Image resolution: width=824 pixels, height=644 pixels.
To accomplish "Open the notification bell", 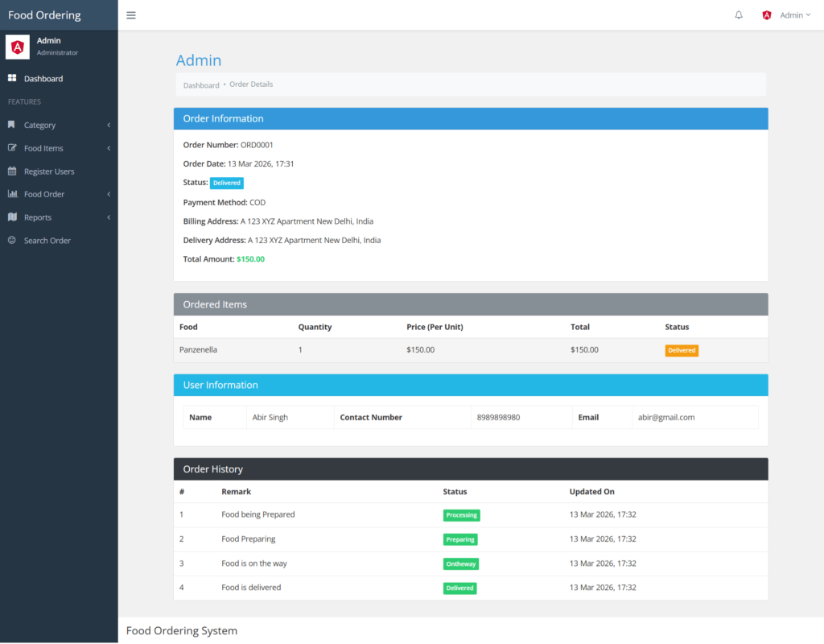I will pyautogui.click(x=738, y=14).
